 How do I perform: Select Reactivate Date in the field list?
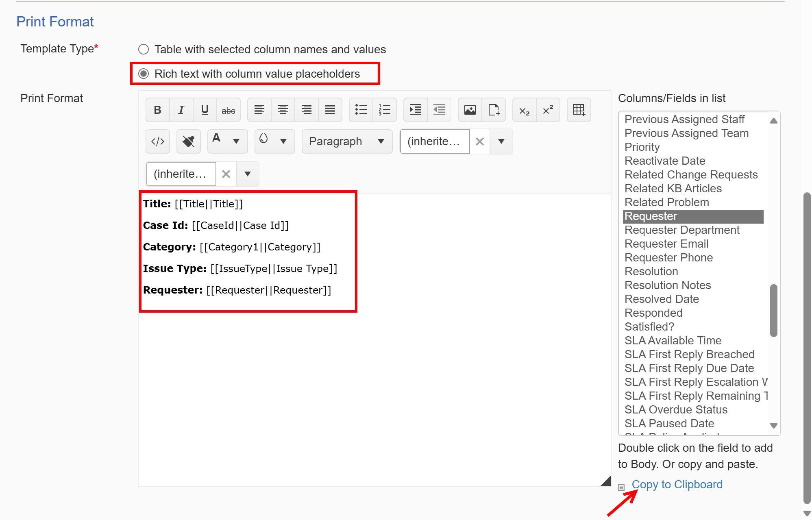(693, 161)
